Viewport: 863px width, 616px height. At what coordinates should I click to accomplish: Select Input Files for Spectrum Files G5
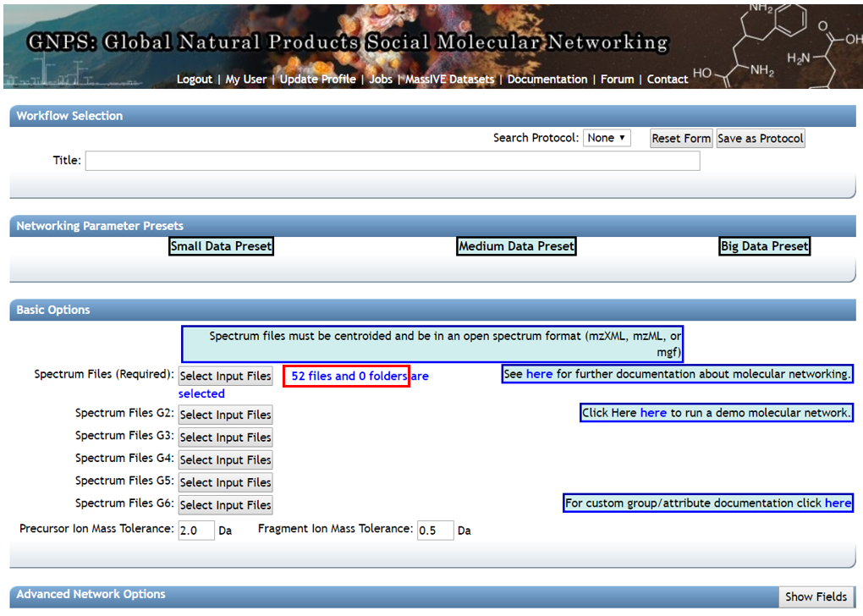pos(226,482)
